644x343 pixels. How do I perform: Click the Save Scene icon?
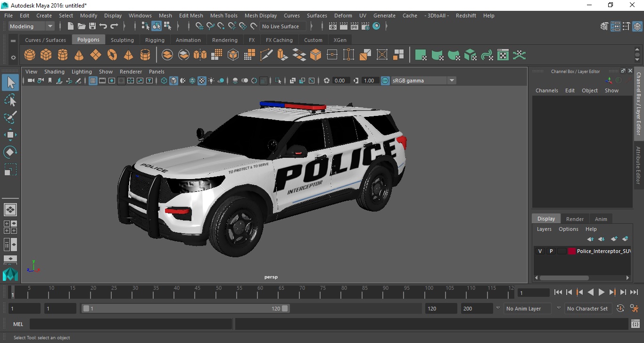click(x=92, y=26)
